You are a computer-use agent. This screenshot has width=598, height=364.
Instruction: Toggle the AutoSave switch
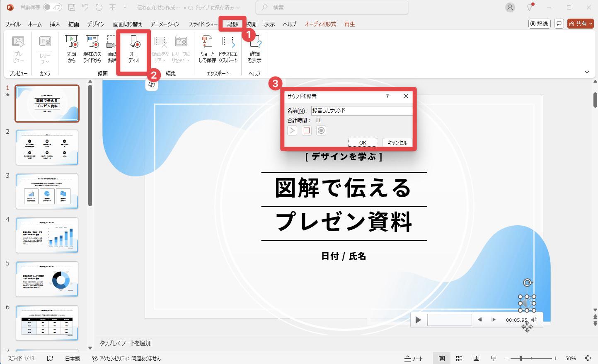tap(53, 7)
